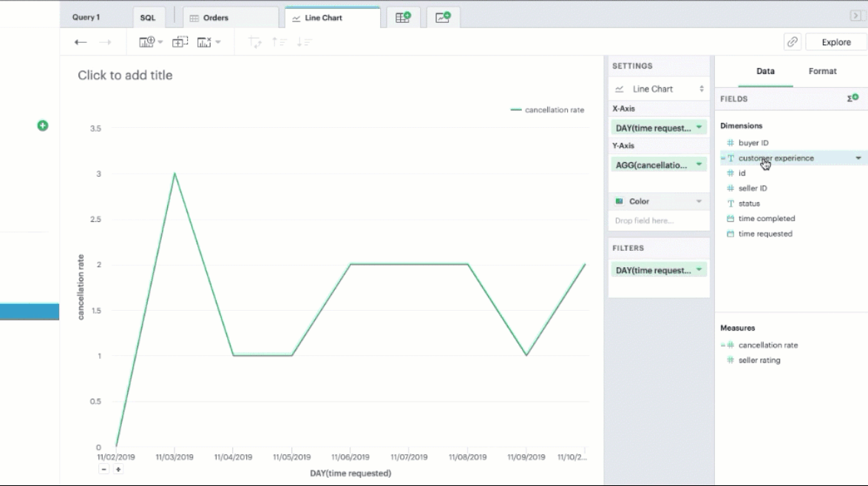This screenshot has height=486, width=868.
Task: Collapse the right panel with arrow icon
Action: click(855, 16)
